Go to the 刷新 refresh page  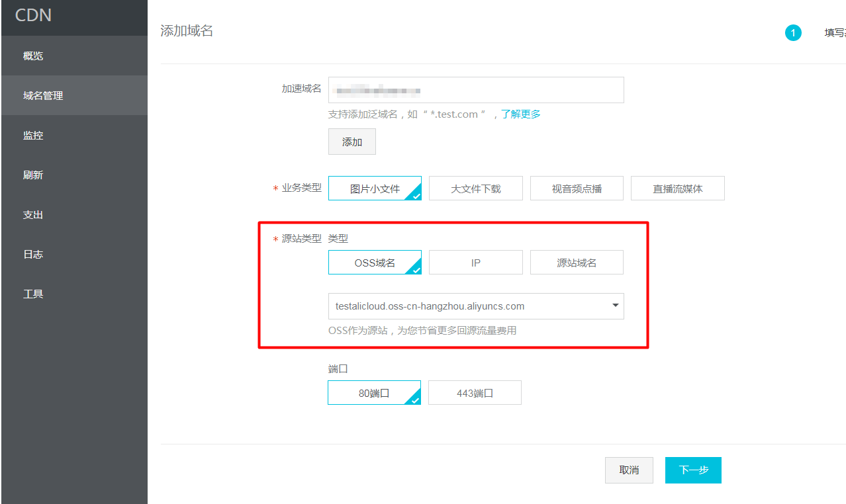click(33, 175)
